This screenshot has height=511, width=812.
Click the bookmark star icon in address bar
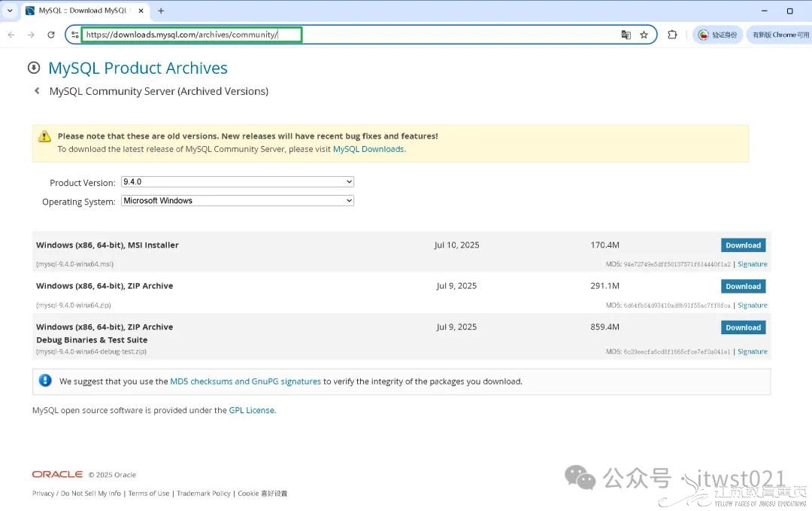(x=644, y=35)
